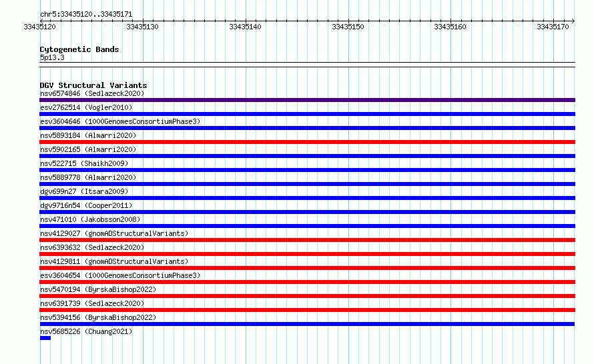The image size is (594, 364).
Task: Open dgv699n27 (Itsara2009) variant label
Action: [84, 191]
